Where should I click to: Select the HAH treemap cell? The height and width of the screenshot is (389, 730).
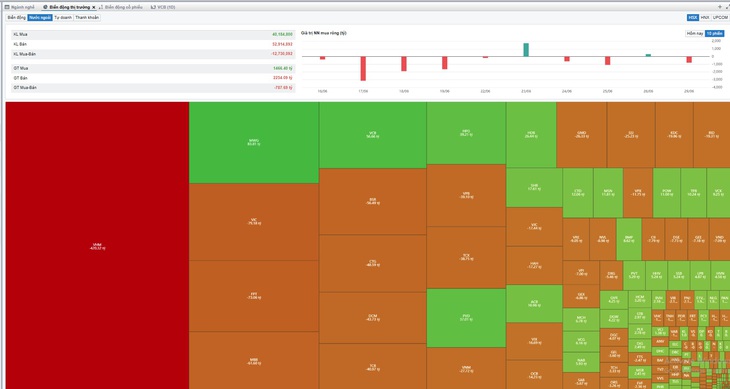click(x=534, y=265)
